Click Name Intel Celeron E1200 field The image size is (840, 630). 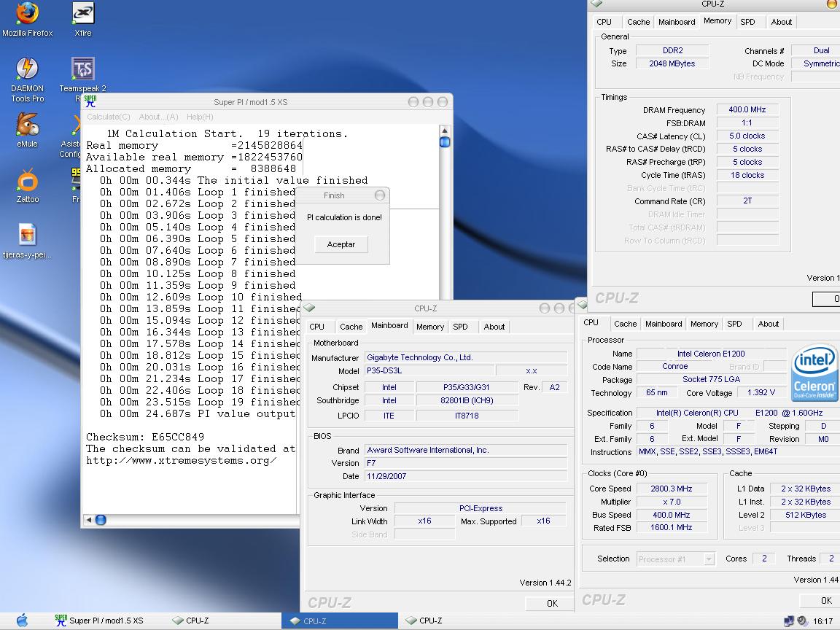[711, 354]
